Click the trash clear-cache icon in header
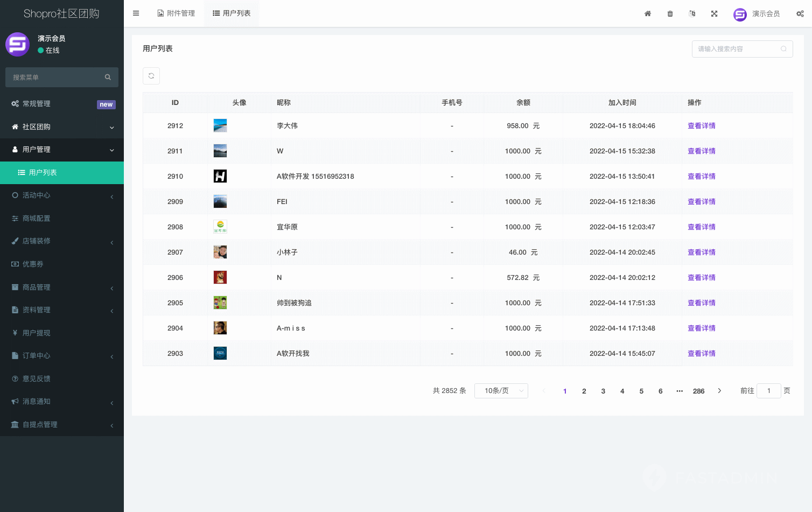Screen dimensions: 812x512 670,13
